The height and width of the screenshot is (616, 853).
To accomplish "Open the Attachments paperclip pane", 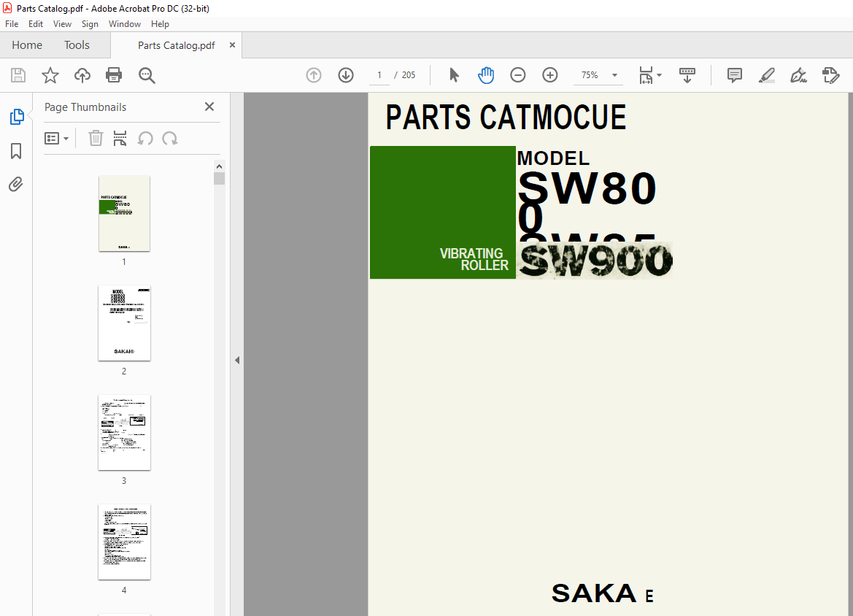I will coord(16,185).
